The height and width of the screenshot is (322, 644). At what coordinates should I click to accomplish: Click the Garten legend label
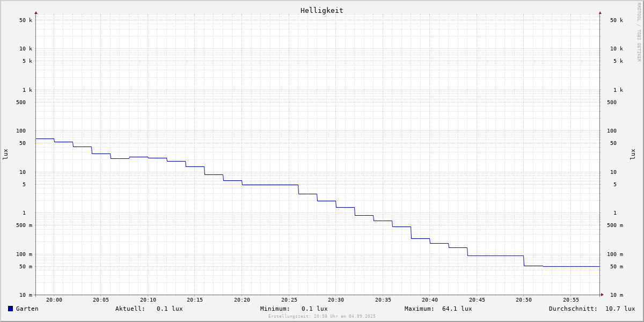click(27, 309)
